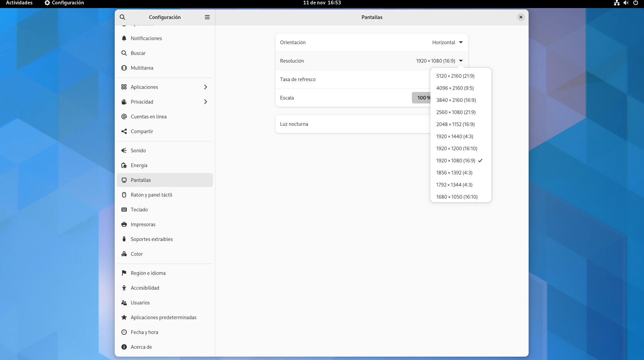The height and width of the screenshot is (360, 644).
Task: Open the system power menu icon
Action: [635, 3]
